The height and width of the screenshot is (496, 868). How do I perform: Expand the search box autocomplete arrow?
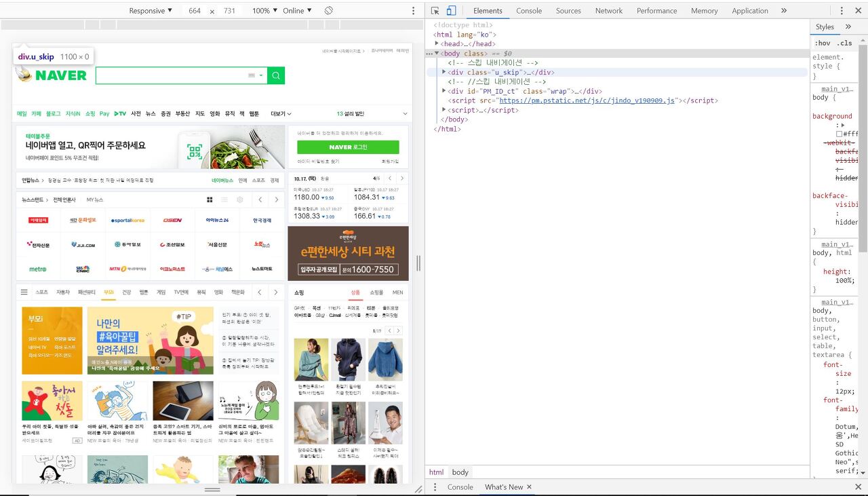tap(261, 75)
